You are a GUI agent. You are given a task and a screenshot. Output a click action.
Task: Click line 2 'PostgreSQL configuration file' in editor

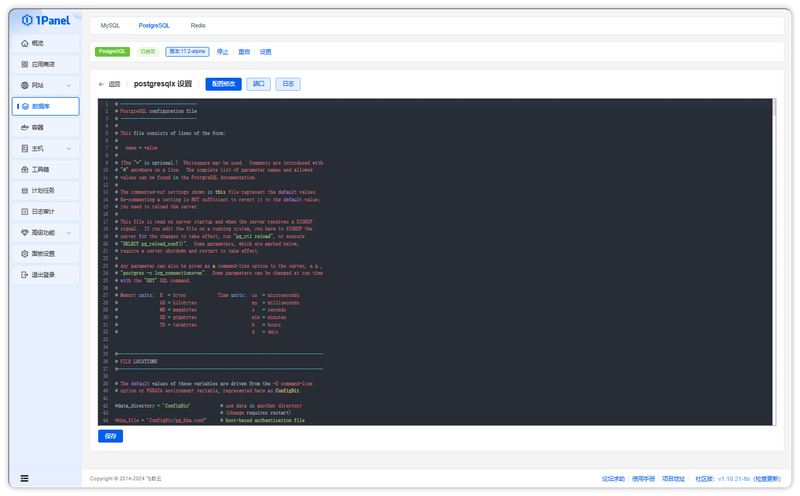(x=158, y=111)
